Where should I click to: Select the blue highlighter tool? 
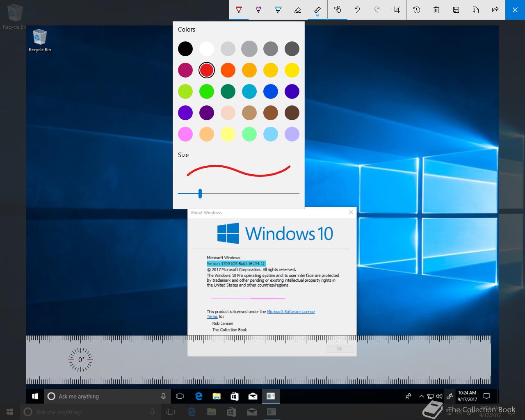(278, 9)
